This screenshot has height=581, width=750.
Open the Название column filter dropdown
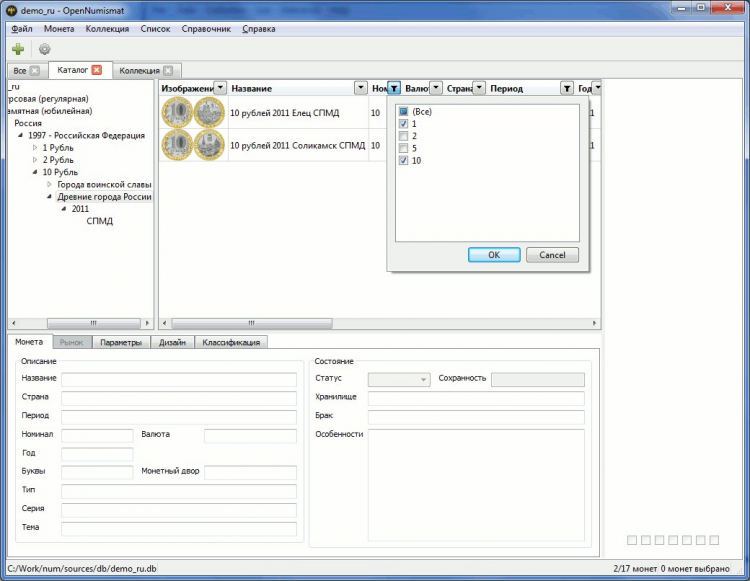361,88
